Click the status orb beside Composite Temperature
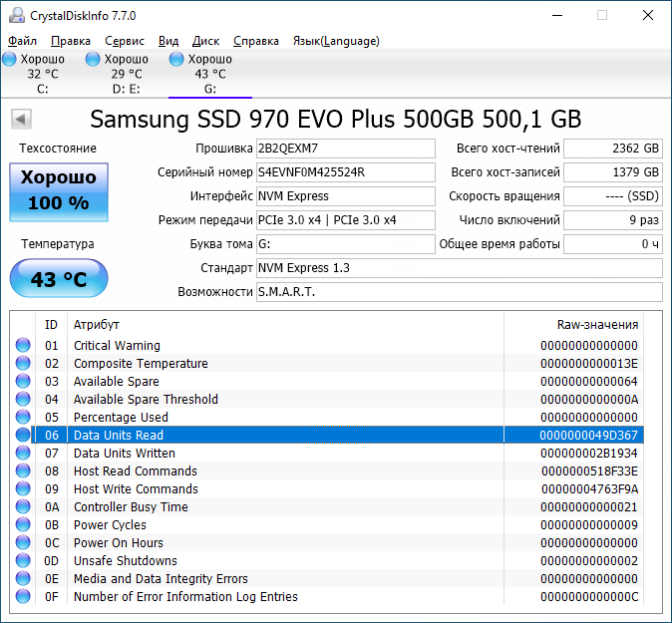 tap(23, 364)
